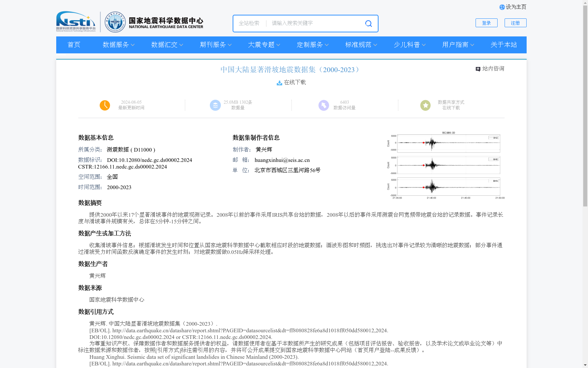This screenshot has height=368, width=588.
Task: Click the creator name 黄兴辉 under 制作者
Action: (264, 150)
